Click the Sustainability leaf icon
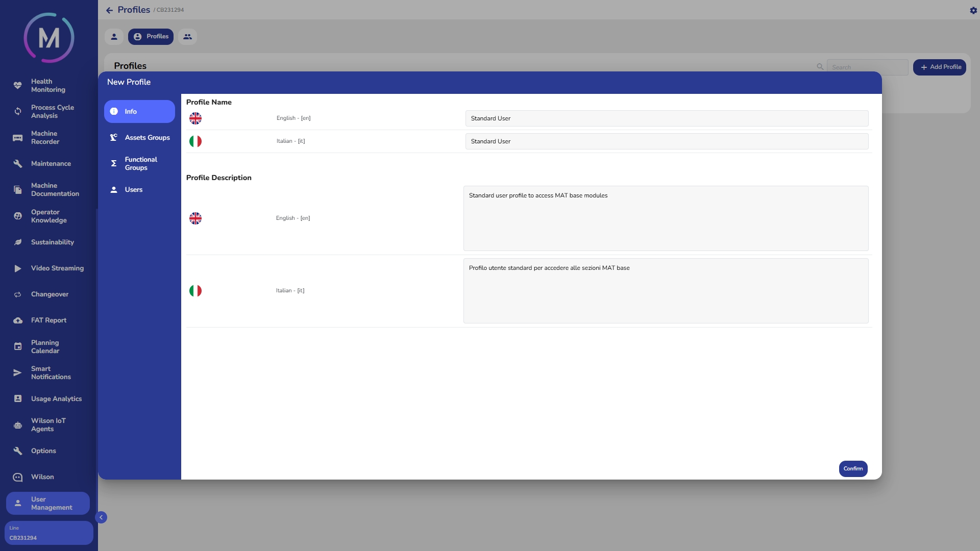The image size is (980, 551). (18, 242)
